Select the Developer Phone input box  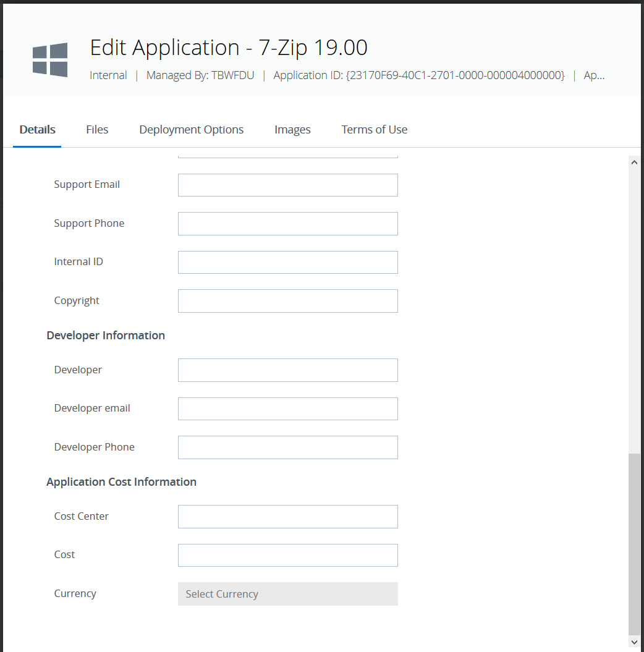(x=288, y=447)
